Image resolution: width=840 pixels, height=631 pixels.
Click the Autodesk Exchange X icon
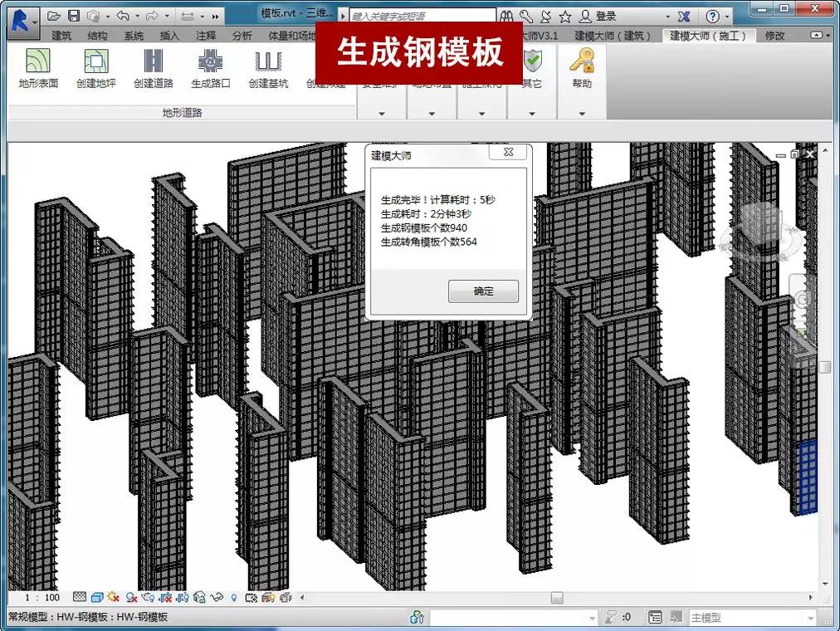(684, 17)
